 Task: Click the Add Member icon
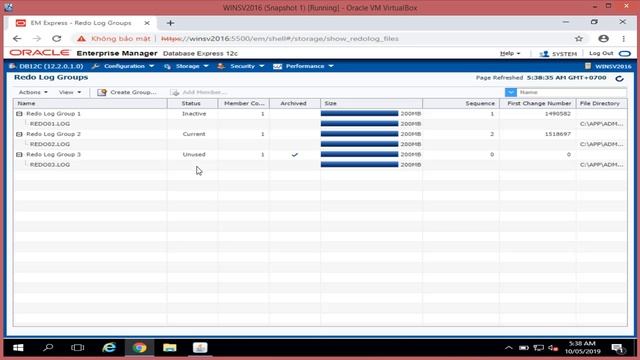tap(175, 92)
